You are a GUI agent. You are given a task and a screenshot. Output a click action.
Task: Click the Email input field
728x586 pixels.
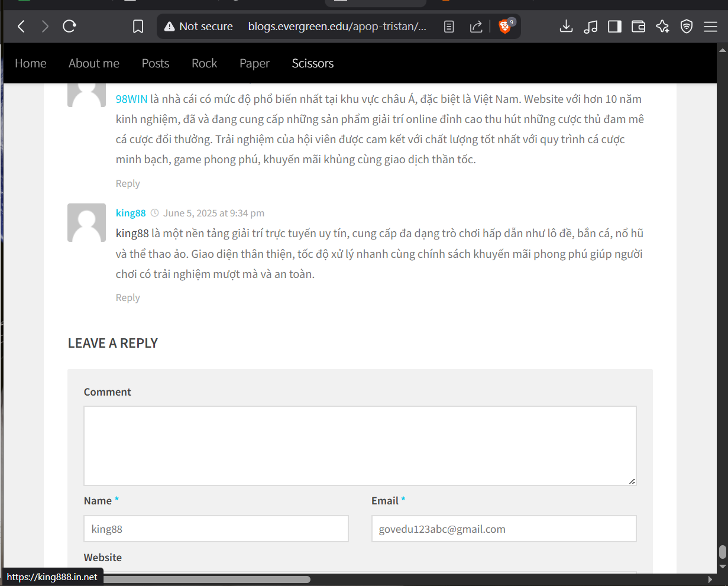(x=504, y=529)
